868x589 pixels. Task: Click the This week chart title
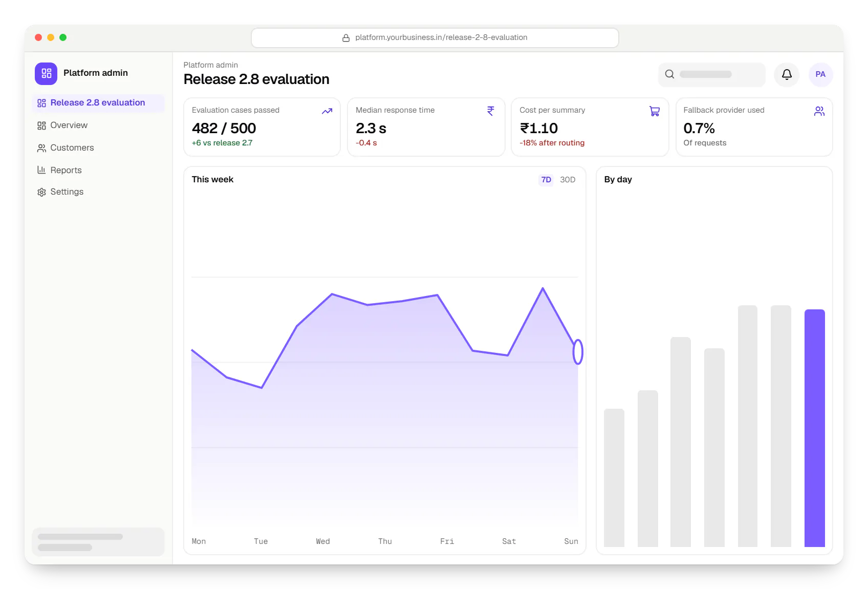pyautogui.click(x=212, y=180)
